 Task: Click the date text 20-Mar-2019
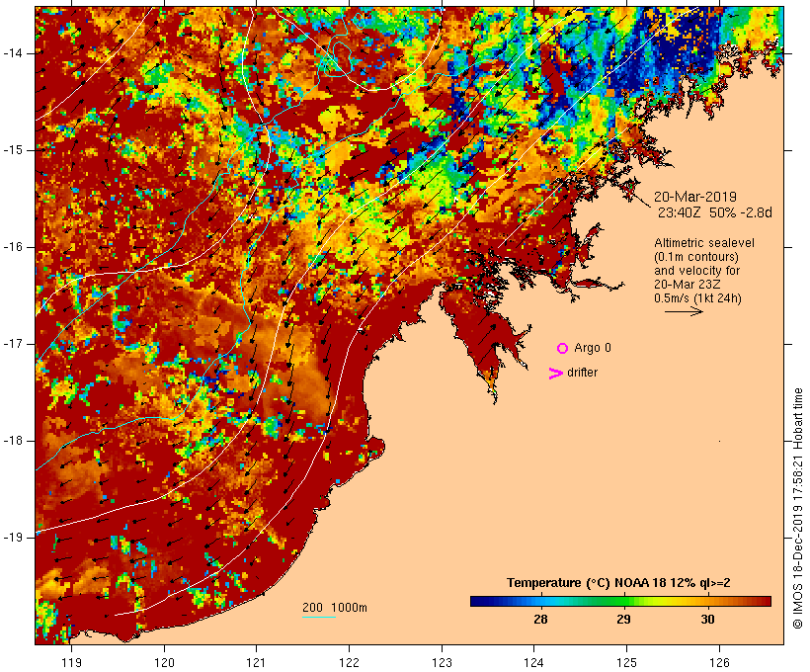pyautogui.click(x=695, y=197)
